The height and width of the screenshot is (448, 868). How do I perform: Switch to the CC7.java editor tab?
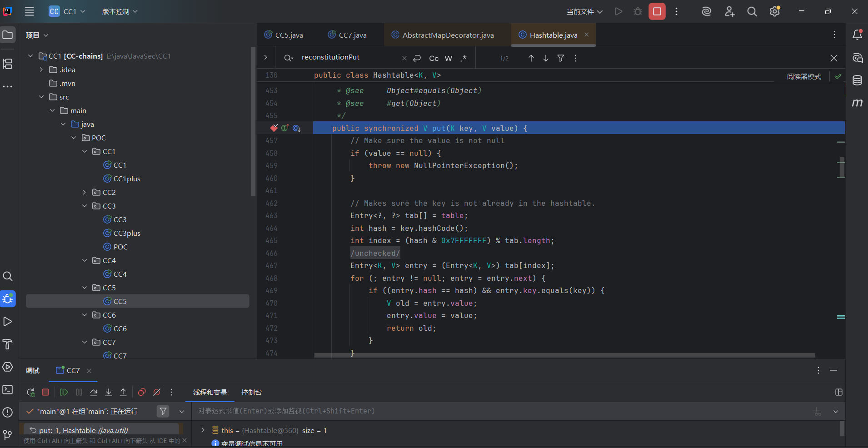coord(352,35)
